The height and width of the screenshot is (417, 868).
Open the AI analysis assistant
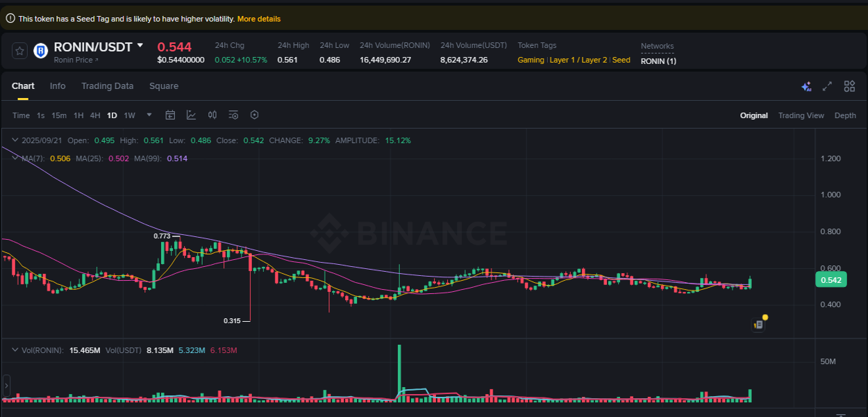[806, 85]
